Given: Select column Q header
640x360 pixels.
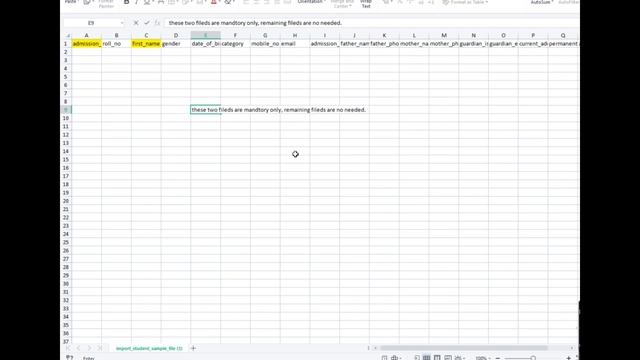Looking at the screenshot, I should (x=563, y=36).
